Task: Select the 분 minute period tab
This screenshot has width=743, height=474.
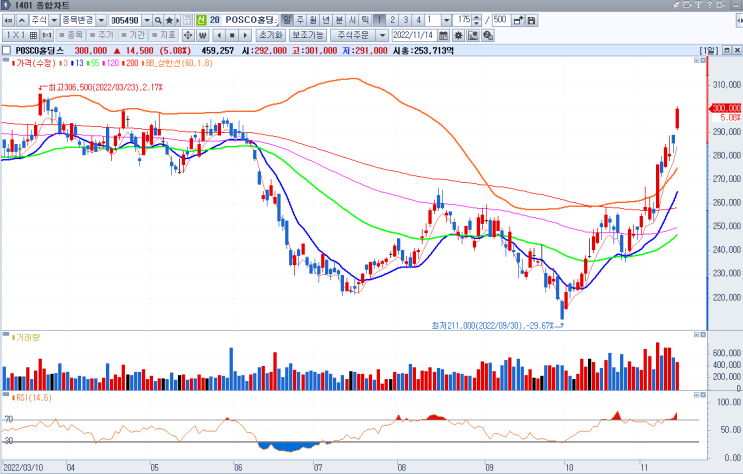Action: (339, 20)
